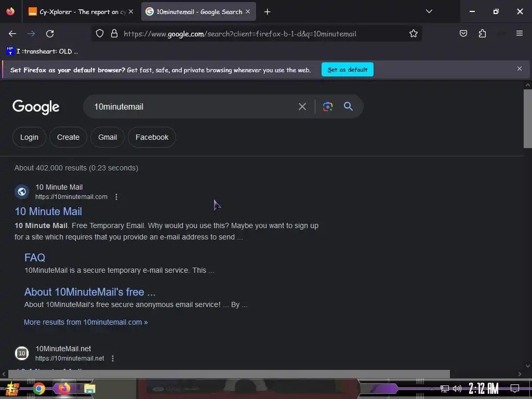Click the forward navigation arrow
Image resolution: width=532 pixels, height=399 pixels.
click(x=31, y=34)
